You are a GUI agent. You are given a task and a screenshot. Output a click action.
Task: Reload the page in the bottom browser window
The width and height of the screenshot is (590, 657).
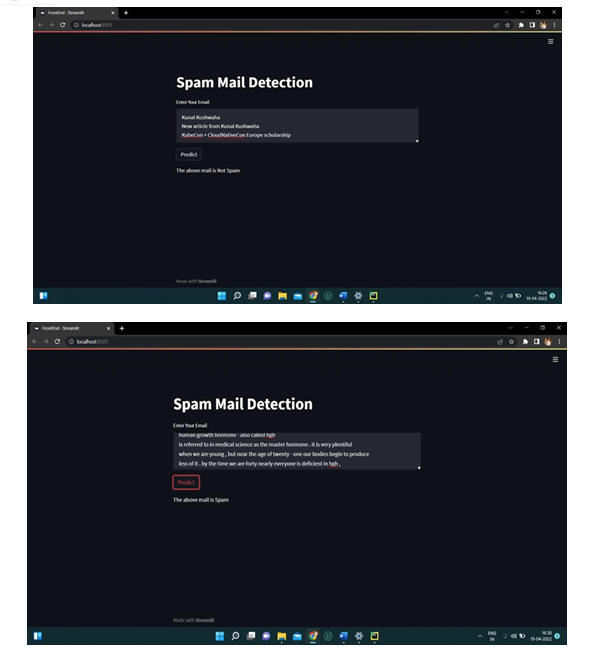point(57,341)
